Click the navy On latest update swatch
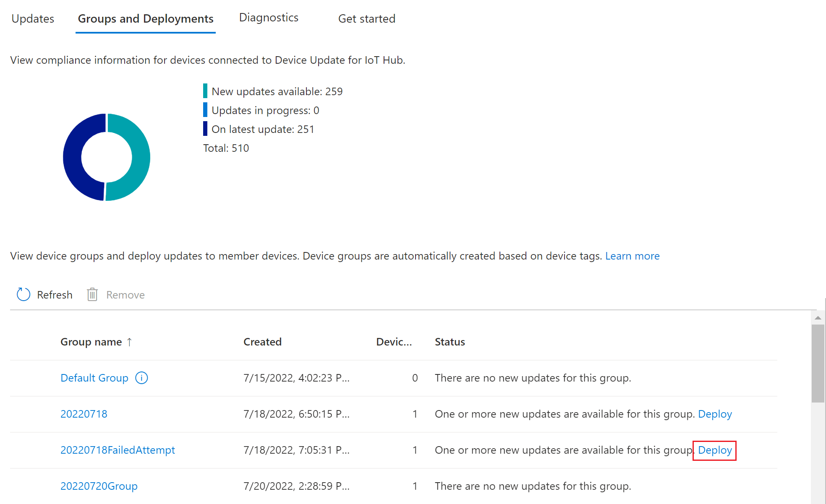Viewport: 826px width, 504px height. [205, 129]
